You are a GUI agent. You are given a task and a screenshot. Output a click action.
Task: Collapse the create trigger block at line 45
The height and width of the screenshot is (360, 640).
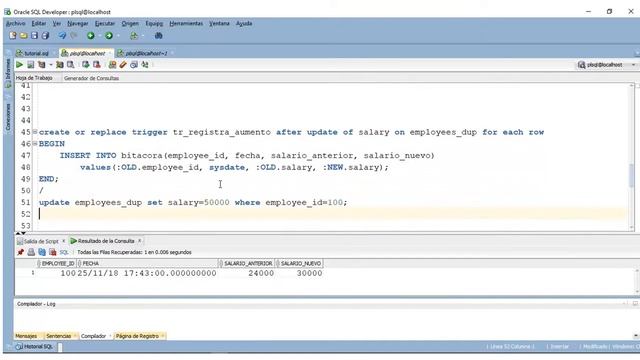[35, 132]
